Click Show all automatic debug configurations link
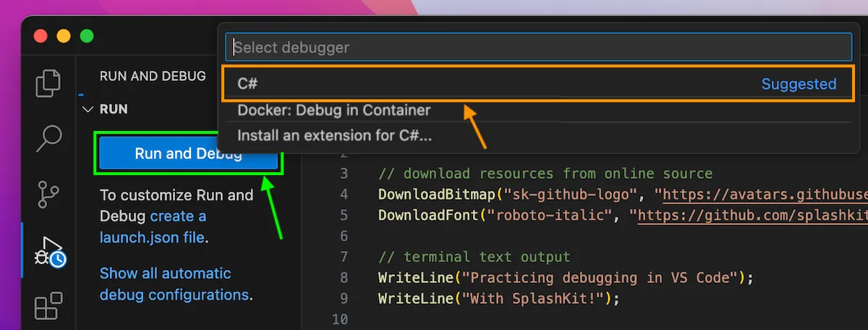The width and height of the screenshot is (868, 330). [x=174, y=284]
